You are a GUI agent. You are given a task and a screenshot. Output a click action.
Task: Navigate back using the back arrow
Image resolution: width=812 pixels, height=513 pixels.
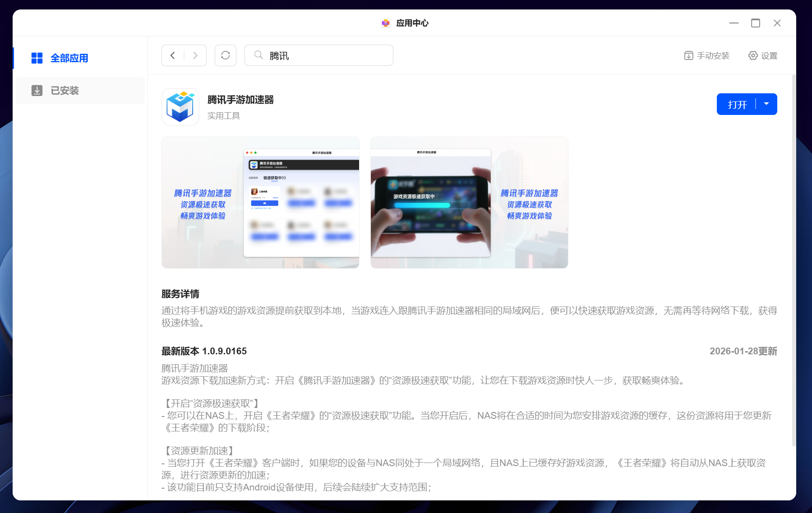click(x=173, y=55)
